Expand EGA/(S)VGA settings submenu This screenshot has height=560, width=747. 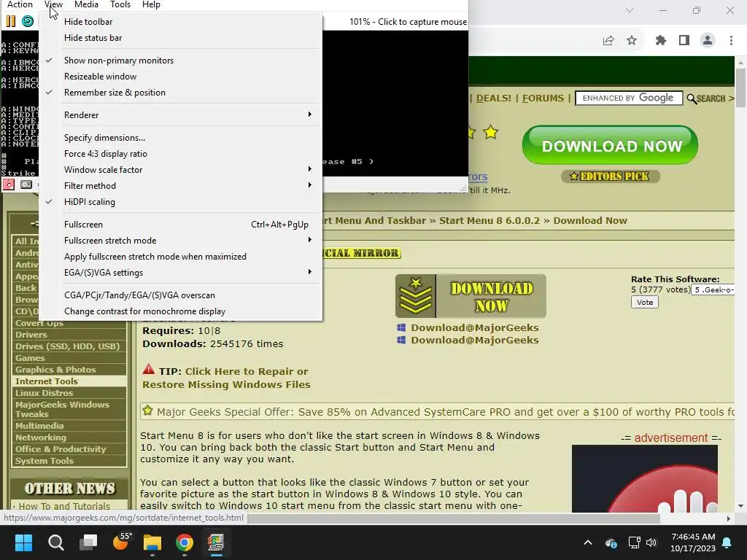coord(181,273)
